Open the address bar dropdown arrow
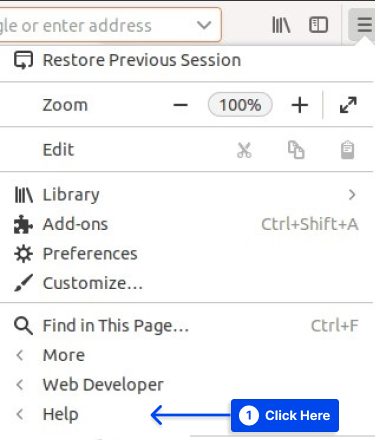This screenshot has height=440, width=375. (x=204, y=25)
